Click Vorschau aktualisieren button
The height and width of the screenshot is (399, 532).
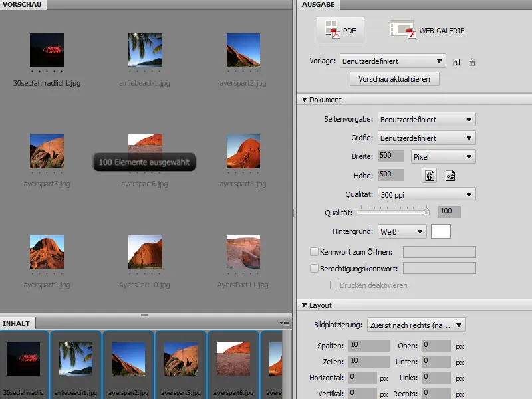[394, 79]
